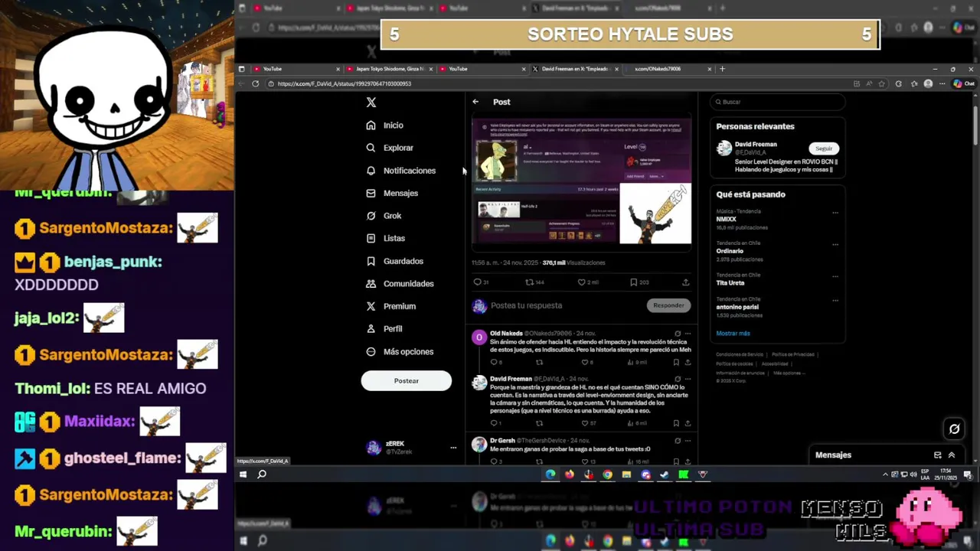The image size is (980, 551).
Task: Ask Grok about David Freeman's reply
Action: tap(678, 379)
